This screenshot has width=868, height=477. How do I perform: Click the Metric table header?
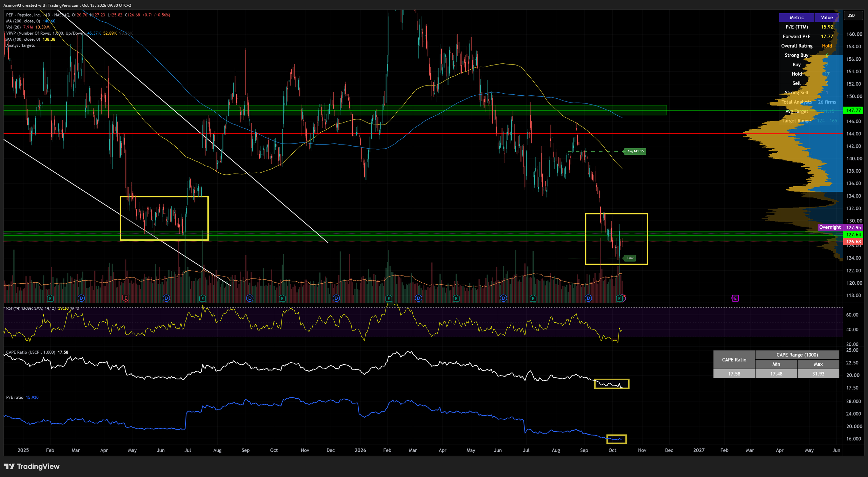[x=796, y=17]
